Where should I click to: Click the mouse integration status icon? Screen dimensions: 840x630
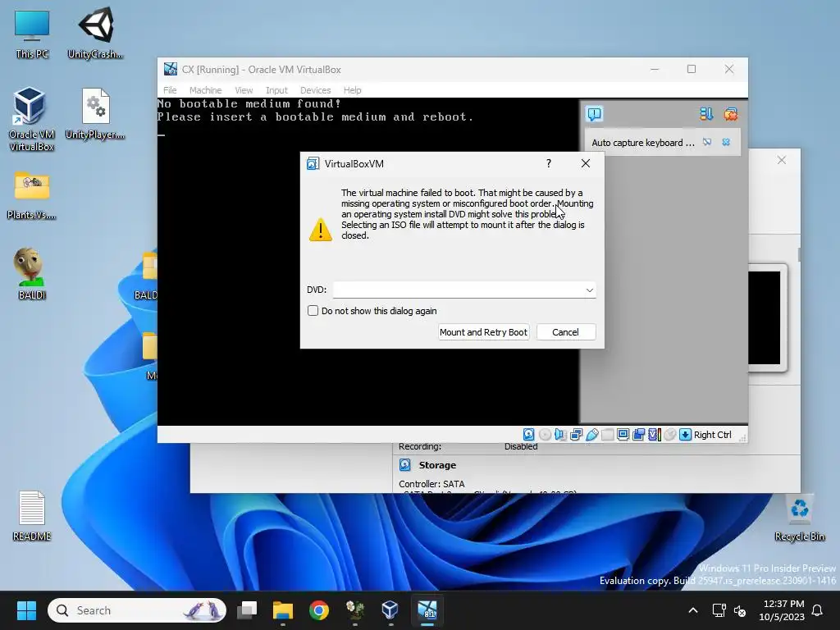669,435
